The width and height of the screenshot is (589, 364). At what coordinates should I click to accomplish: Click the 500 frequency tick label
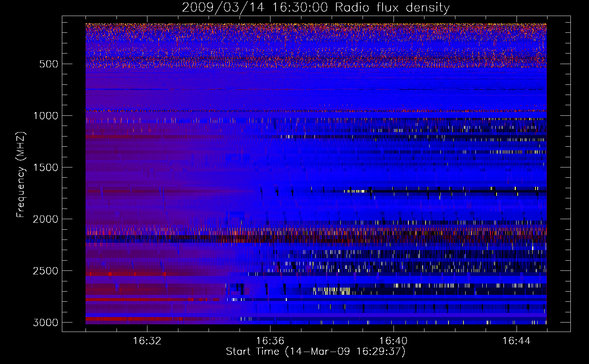[48, 64]
